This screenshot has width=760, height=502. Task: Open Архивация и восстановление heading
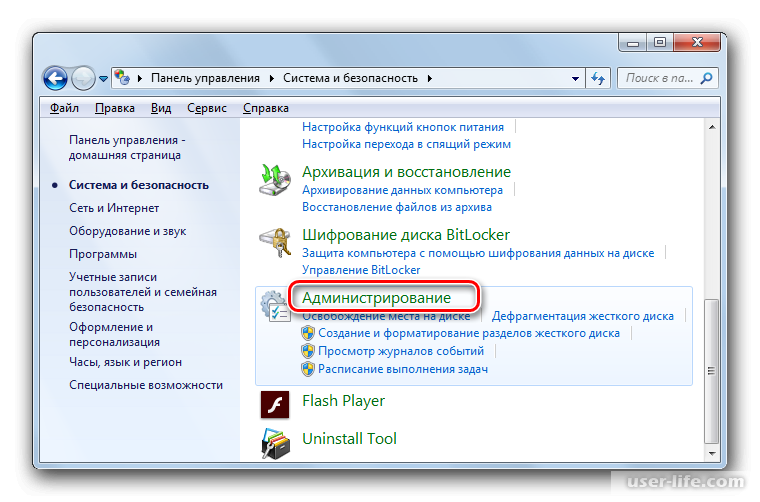406,172
